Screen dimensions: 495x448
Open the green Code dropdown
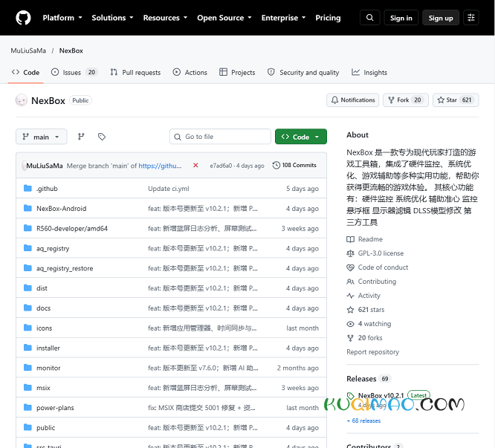click(300, 137)
